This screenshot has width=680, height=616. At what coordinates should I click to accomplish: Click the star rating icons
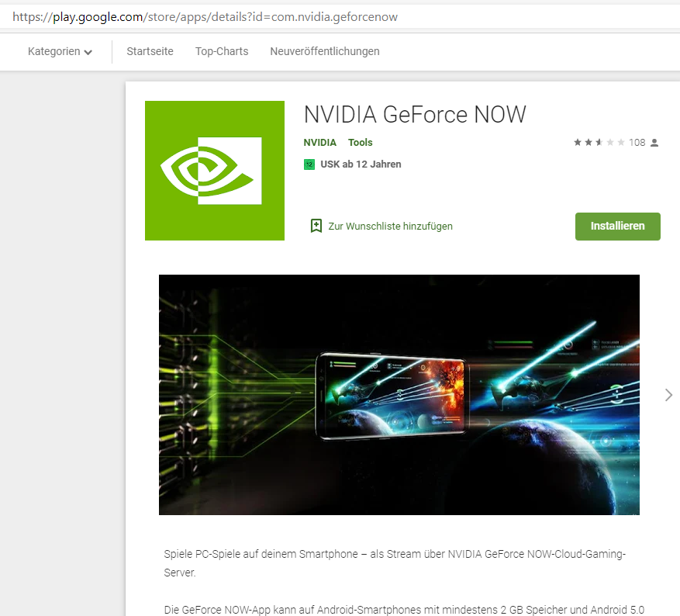[x=599, y=142]
